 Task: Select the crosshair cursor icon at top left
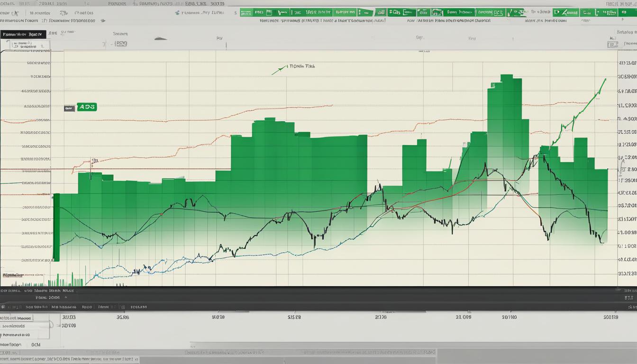[x=16, y=13]
